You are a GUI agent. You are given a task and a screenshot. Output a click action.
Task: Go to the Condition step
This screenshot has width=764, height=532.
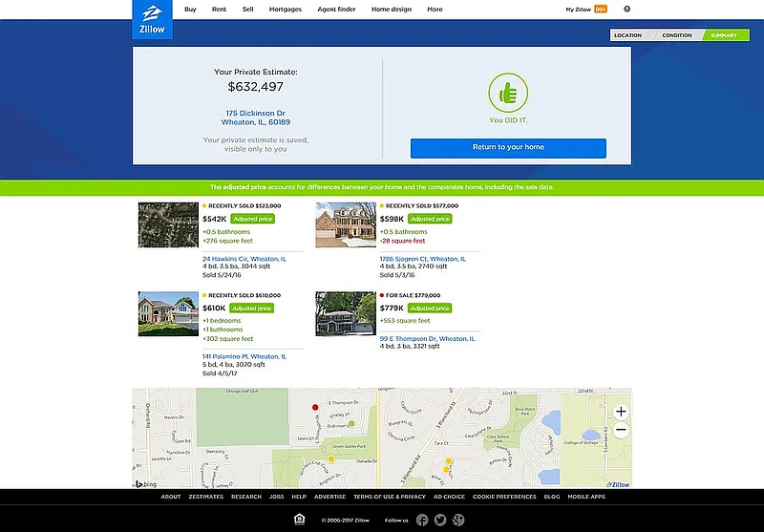pos(678,35)
